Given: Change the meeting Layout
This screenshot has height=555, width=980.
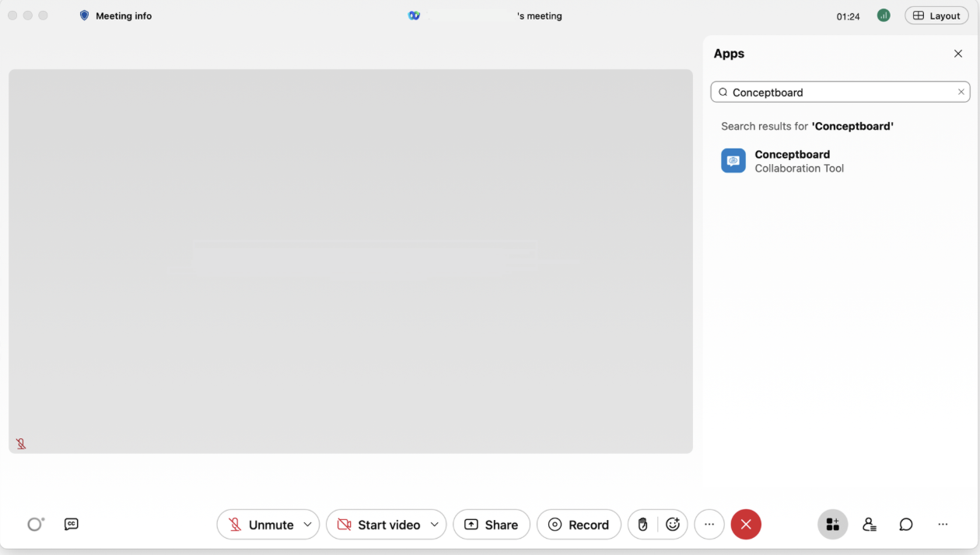Looking at the screenshot, I should pos(936,15).
